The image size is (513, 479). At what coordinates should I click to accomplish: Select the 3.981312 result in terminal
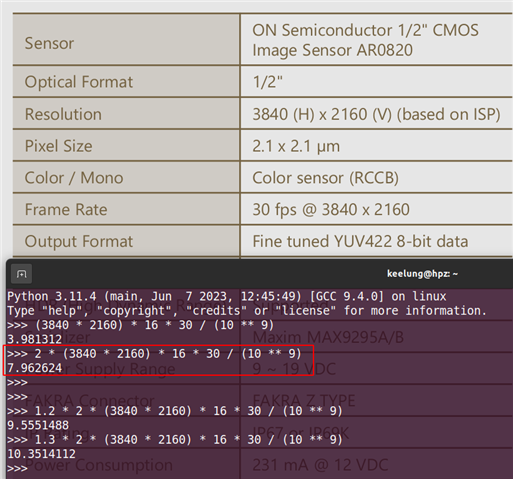(35, 339)
